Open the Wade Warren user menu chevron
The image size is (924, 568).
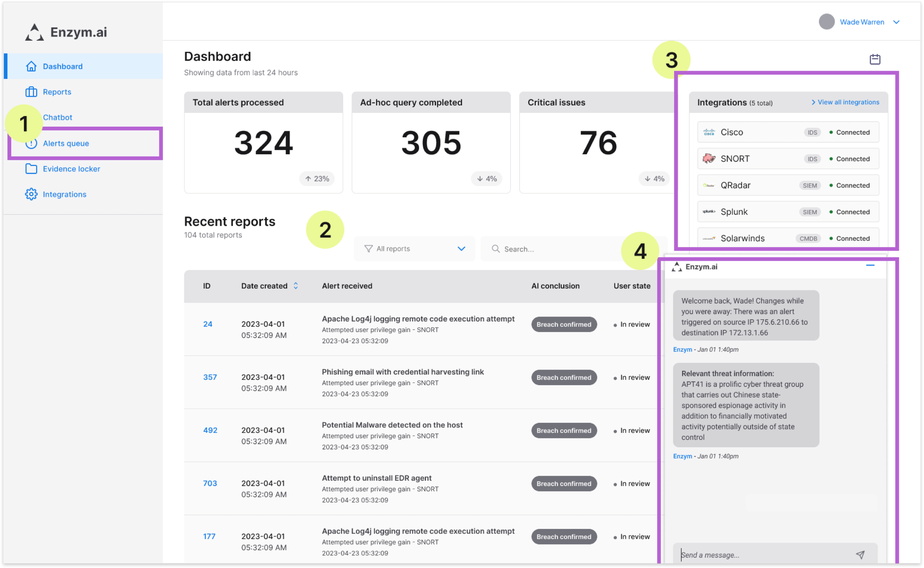tap(896, 22)
